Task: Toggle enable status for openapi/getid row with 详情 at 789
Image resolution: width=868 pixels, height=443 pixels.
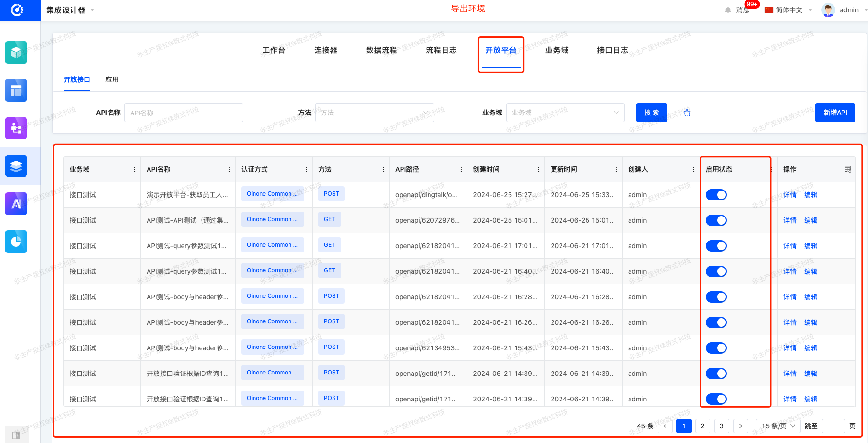Action: click(716, 374)
